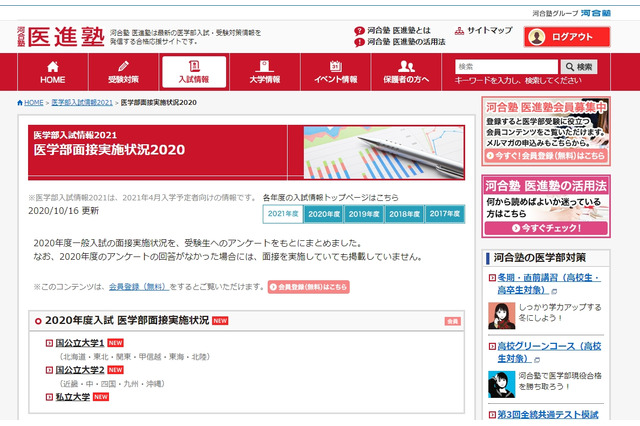Click the arrow icon beside 第3回全統共通テスト模試

(492, 415)
